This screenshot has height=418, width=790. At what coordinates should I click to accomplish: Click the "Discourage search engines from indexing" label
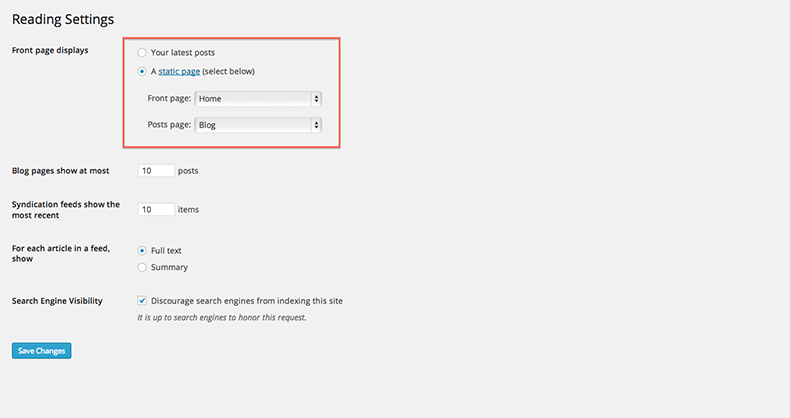246,300
